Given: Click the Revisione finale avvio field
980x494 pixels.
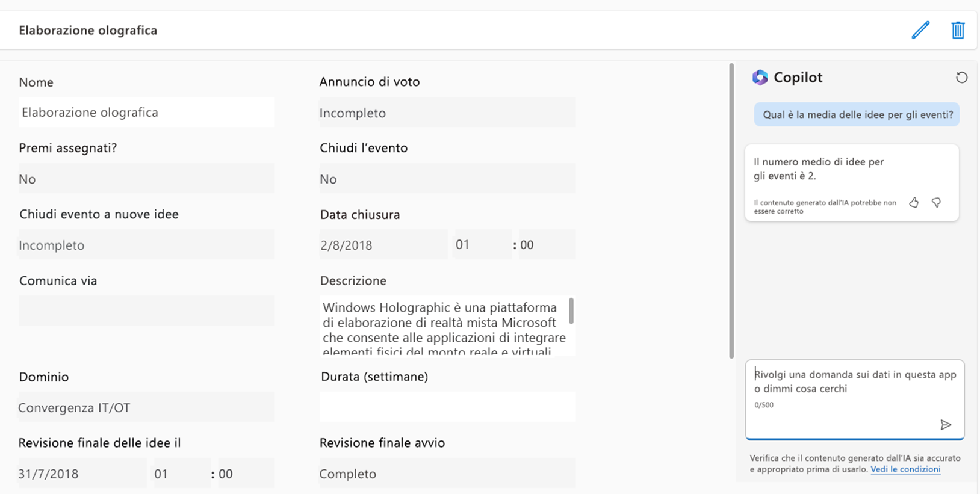Looking at the screenshot, I should pyautogui.click(x=447, y=474).
